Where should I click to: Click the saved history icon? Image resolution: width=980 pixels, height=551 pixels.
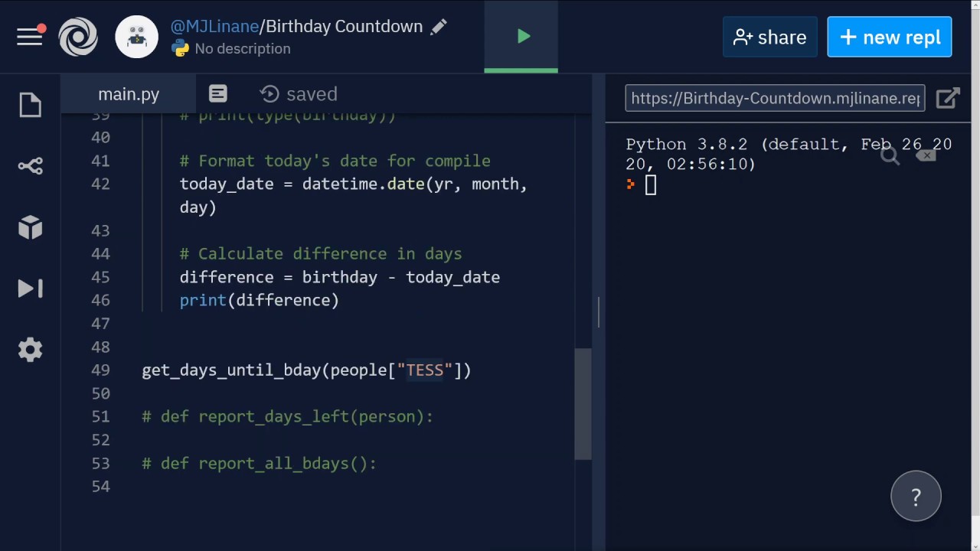269,94
